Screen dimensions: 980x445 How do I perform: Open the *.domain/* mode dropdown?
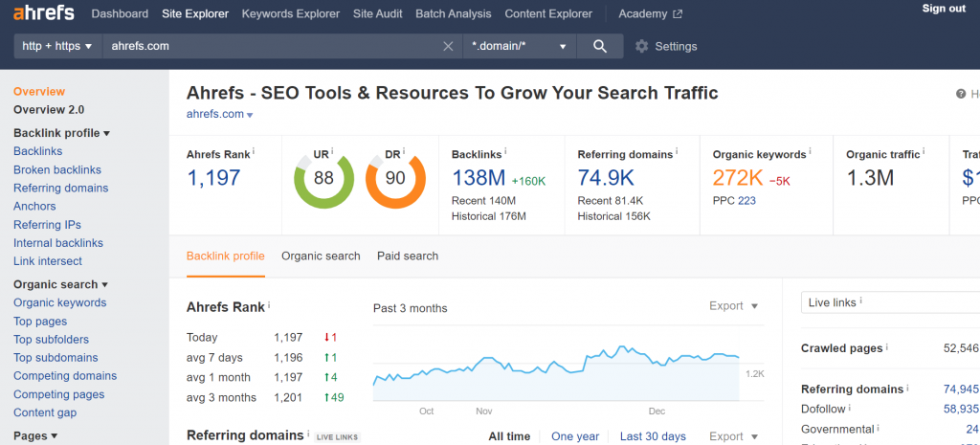tap(520, 46)
